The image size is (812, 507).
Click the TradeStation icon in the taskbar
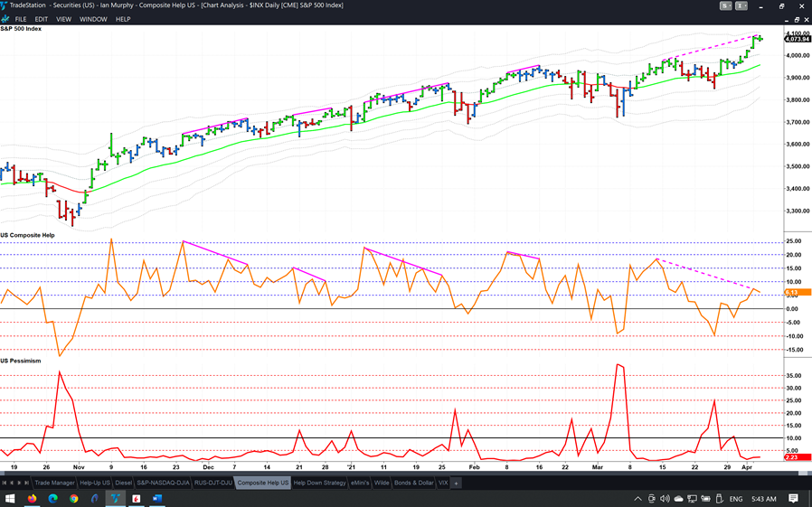pos(116,499)
